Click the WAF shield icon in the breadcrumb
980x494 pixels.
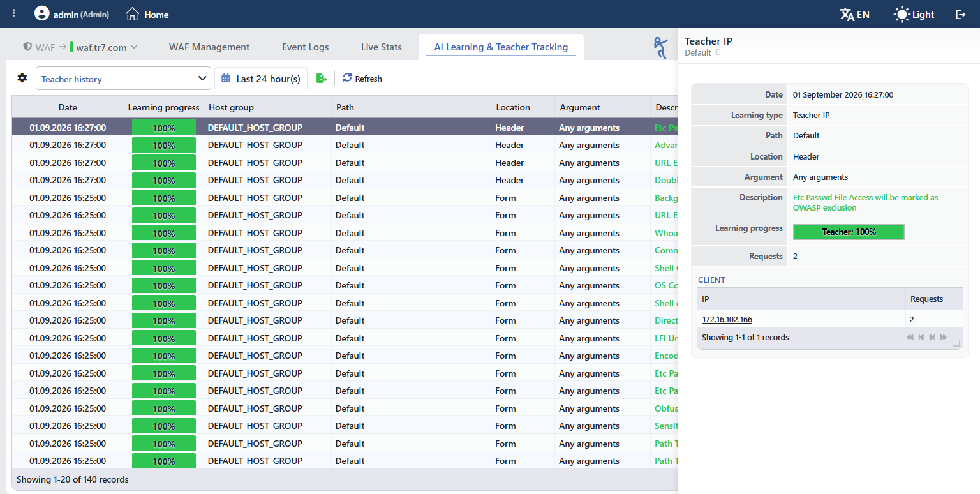[27, 47]
